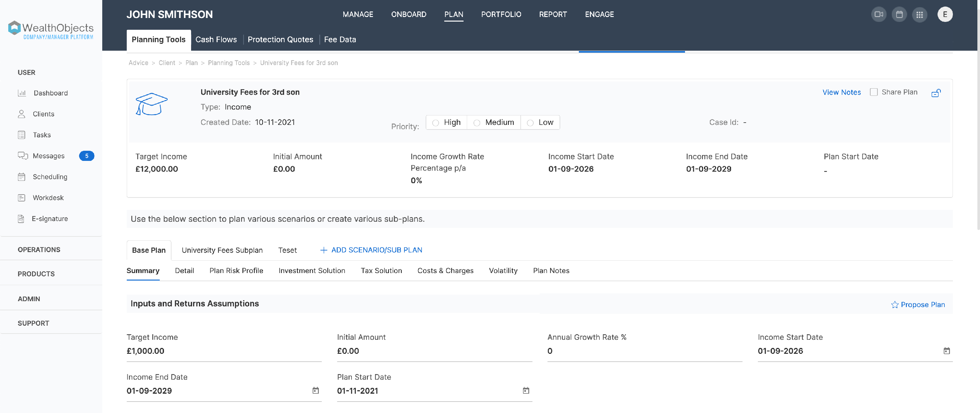Select the Planning Tools tab
This screenshot has width=980, height=413.
tap(158, 40)
